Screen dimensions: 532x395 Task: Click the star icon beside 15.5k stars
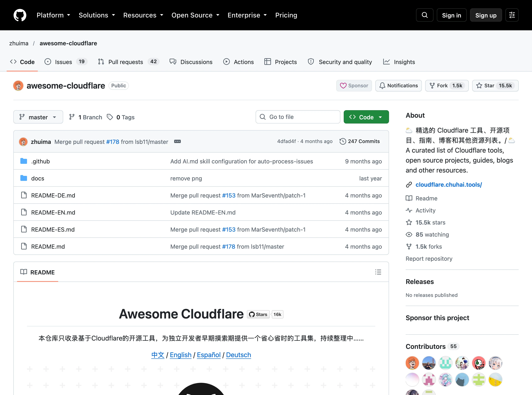(409, 222)
